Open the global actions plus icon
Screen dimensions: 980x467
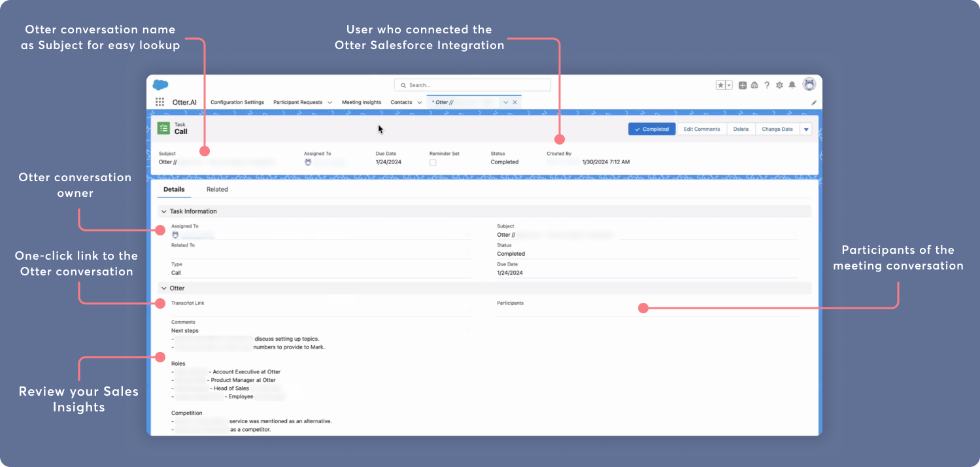pos(743,85)
